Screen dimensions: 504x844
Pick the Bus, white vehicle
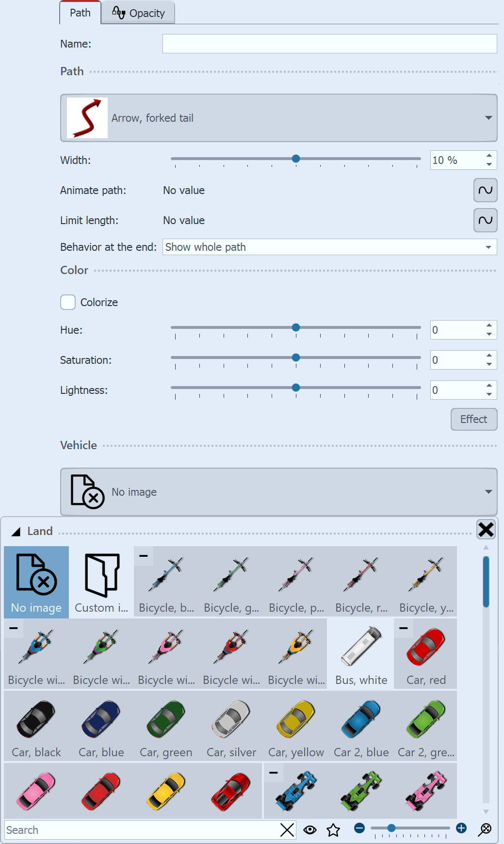pos(361,654)
